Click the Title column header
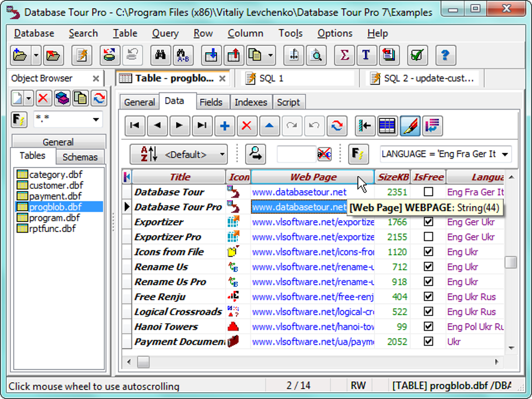This screenshot has height=399, width=532. 180,177
